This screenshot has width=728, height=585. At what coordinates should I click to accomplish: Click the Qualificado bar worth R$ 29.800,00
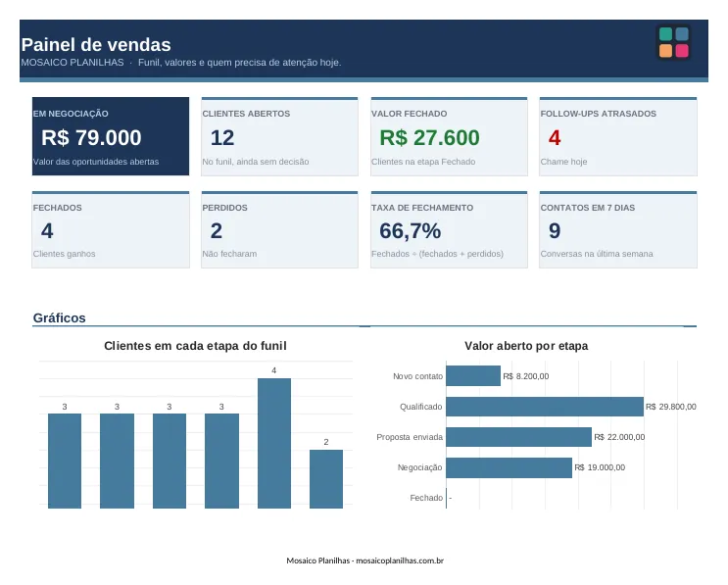(545, 407)
